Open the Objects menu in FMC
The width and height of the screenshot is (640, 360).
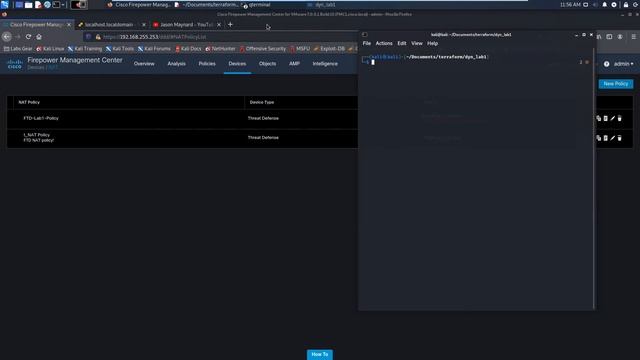click(267, 64)
